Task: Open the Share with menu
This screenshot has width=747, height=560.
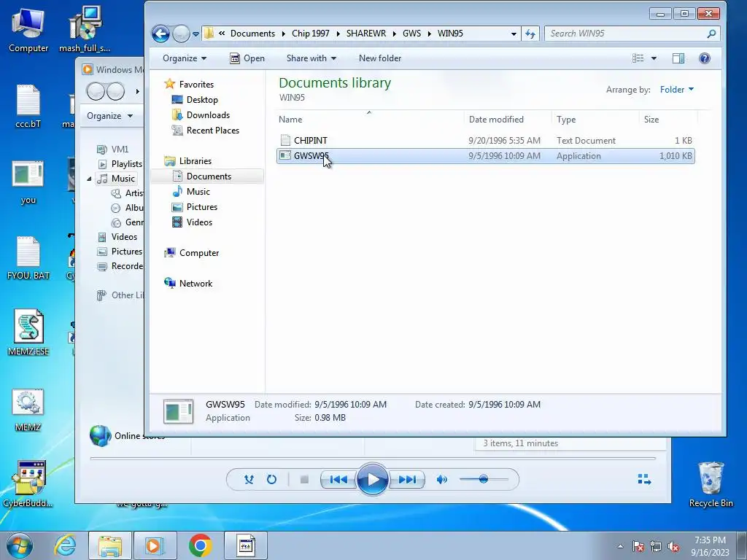Action: (311, 58)
